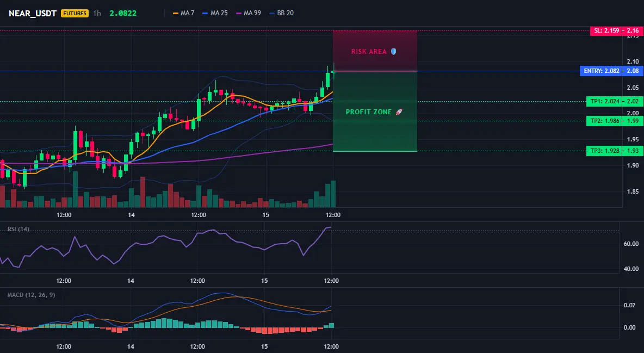Click the 14 date marker on main chart axis
The height and width of the screenshot is (353, 644).
pyautogui.click(x=132, y=215)
